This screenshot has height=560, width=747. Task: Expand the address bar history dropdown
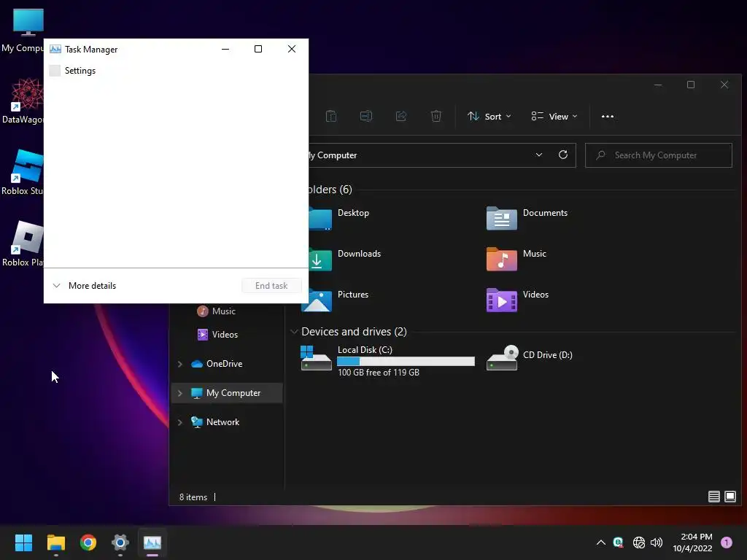pyautogui.click(x=539, y=155)
